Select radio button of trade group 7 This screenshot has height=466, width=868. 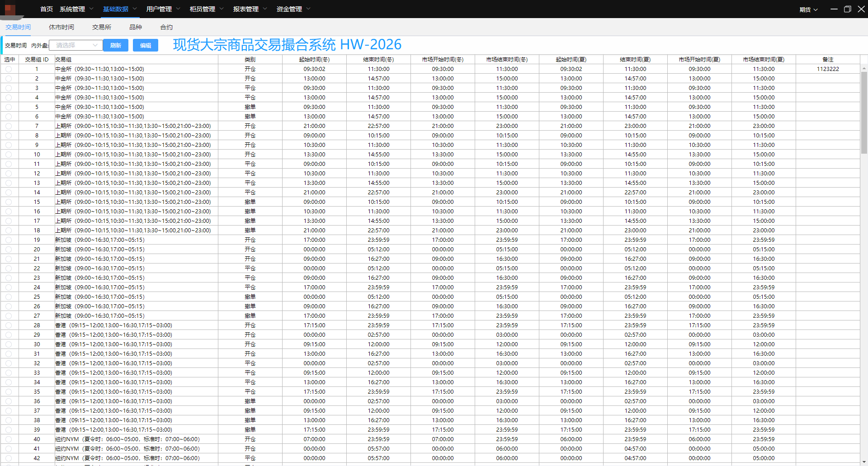tap(9, 126)
